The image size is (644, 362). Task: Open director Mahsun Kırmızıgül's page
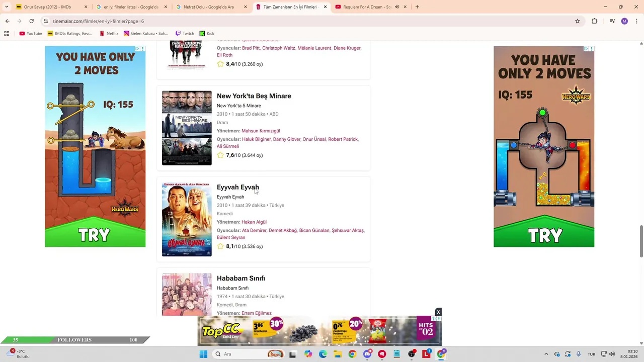(261, 131)
